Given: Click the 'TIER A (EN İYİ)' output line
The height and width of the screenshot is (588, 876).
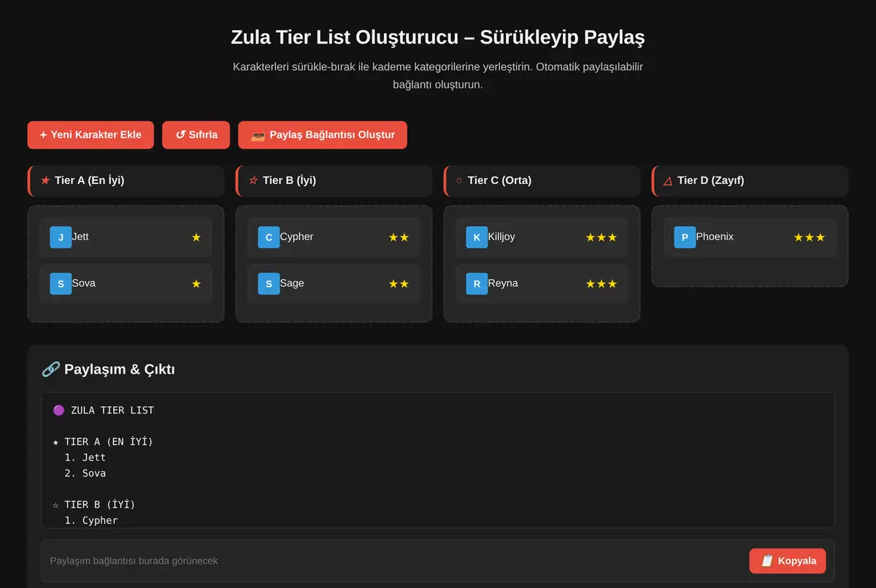Looking at the screenshot, I should (109, 442).
